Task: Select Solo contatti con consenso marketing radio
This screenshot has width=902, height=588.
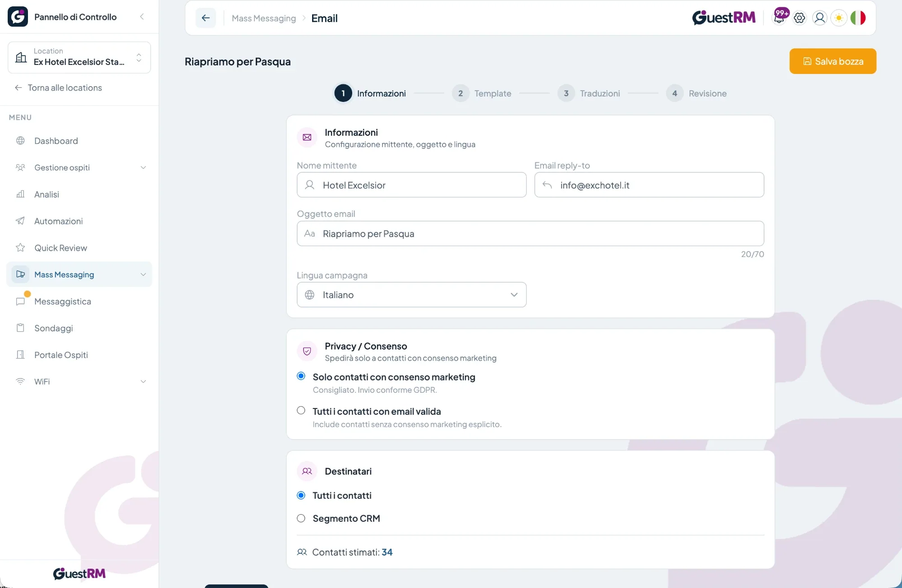Action: 301,376
